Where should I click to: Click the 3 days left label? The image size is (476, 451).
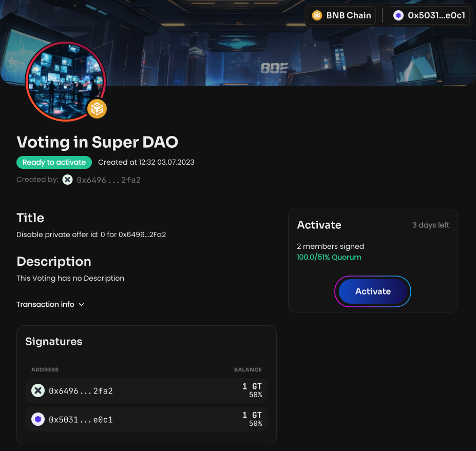pos(430,225)
